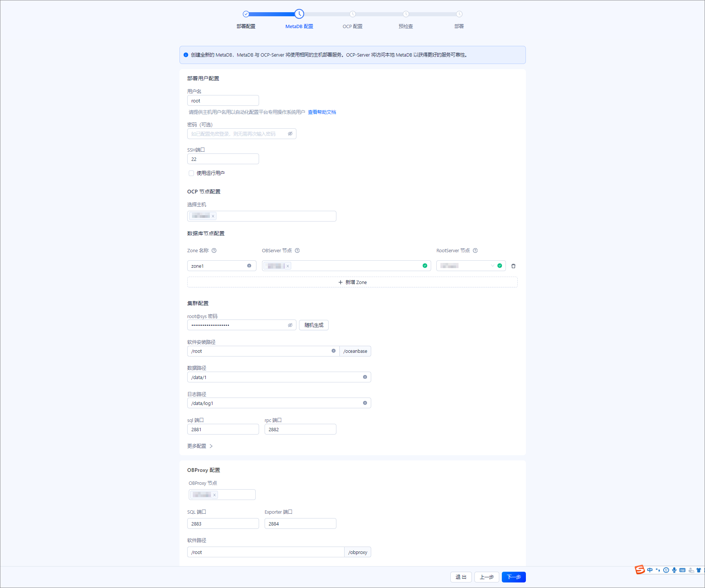
Task: Show the 密码 (可选) field text
Action: click(290, 134)
